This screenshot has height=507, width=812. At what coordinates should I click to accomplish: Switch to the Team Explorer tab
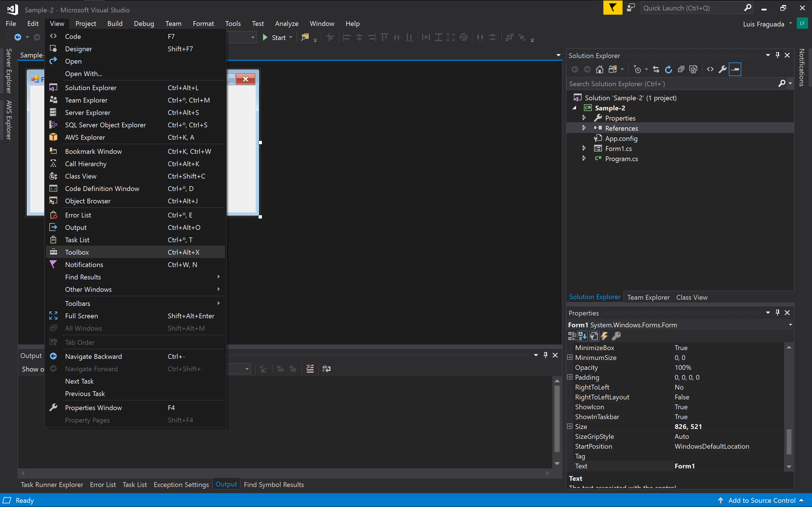648,297
